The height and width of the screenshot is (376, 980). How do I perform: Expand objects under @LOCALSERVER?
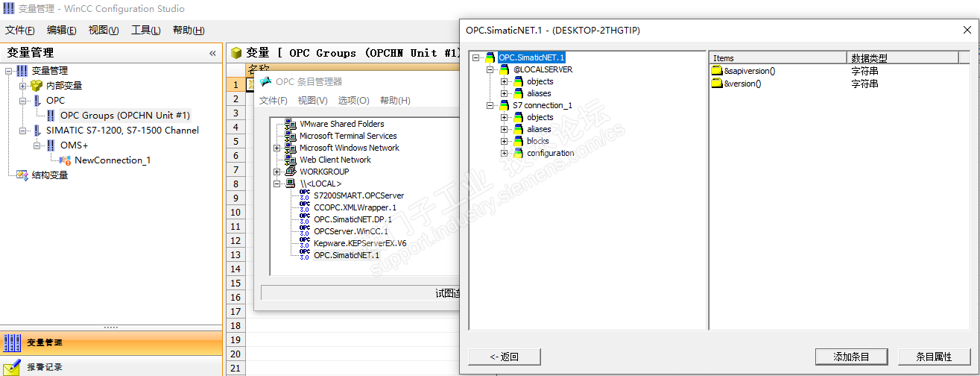(x=505, y=81)
